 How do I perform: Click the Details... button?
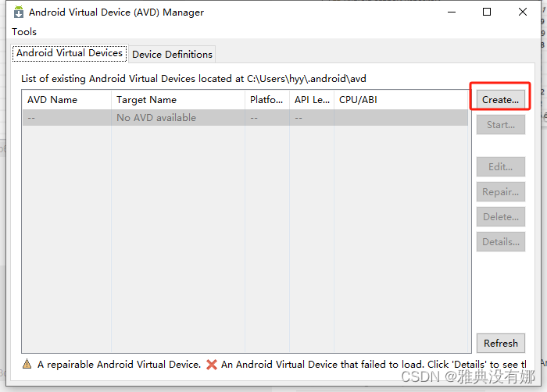[501, 242]
